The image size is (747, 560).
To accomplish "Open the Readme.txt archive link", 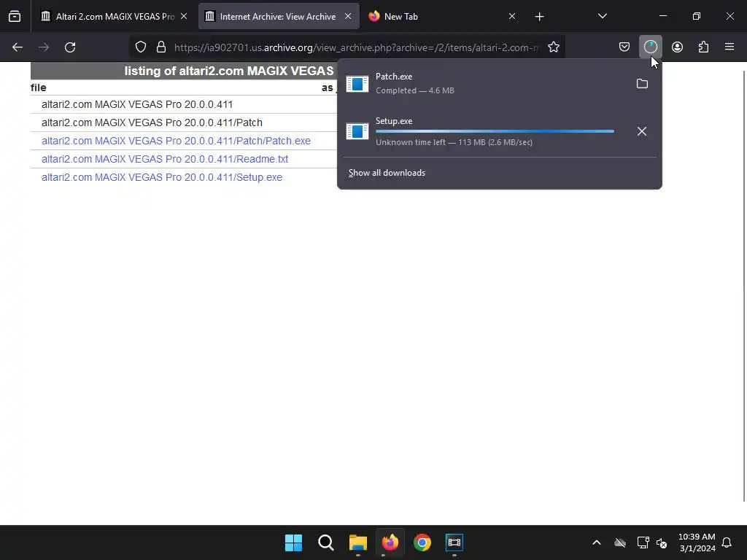I will click(x=165, y=159).
